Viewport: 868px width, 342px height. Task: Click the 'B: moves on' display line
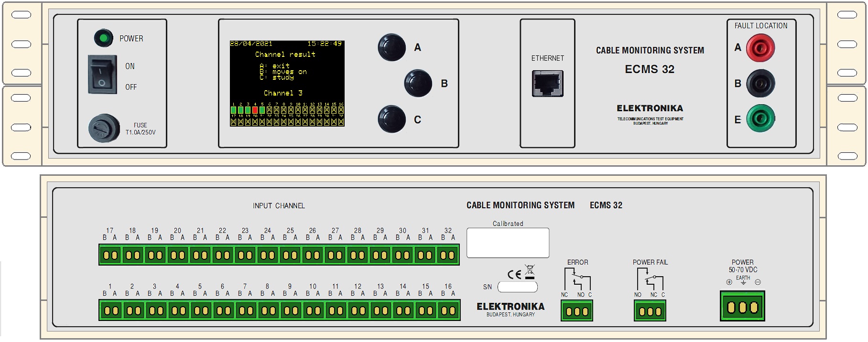tap(283, 72)
